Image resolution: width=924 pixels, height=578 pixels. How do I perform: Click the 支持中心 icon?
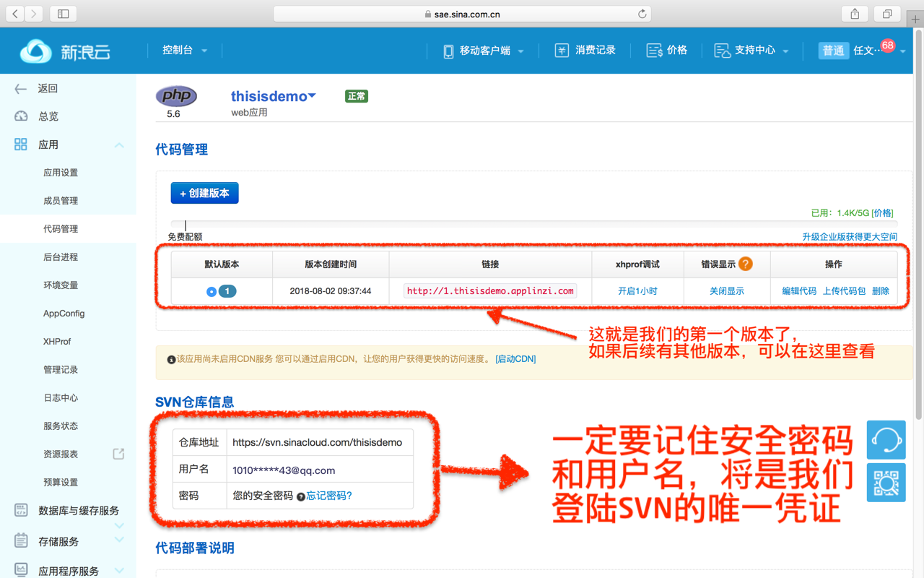pyautogui.click(x=722, y=51)
